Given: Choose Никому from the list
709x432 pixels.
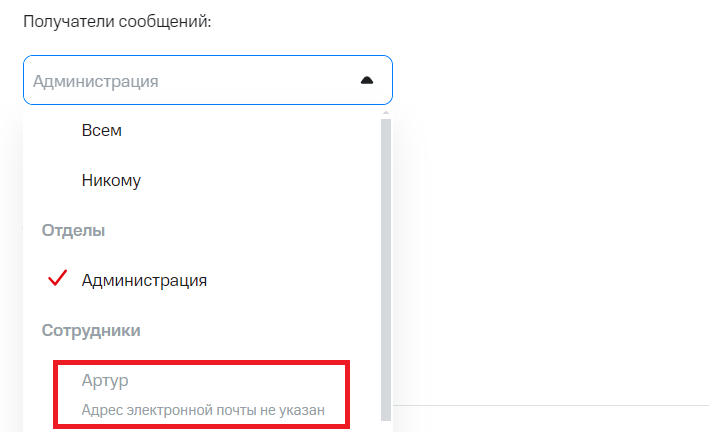Looking at the screenshot, I should (111, 180).
